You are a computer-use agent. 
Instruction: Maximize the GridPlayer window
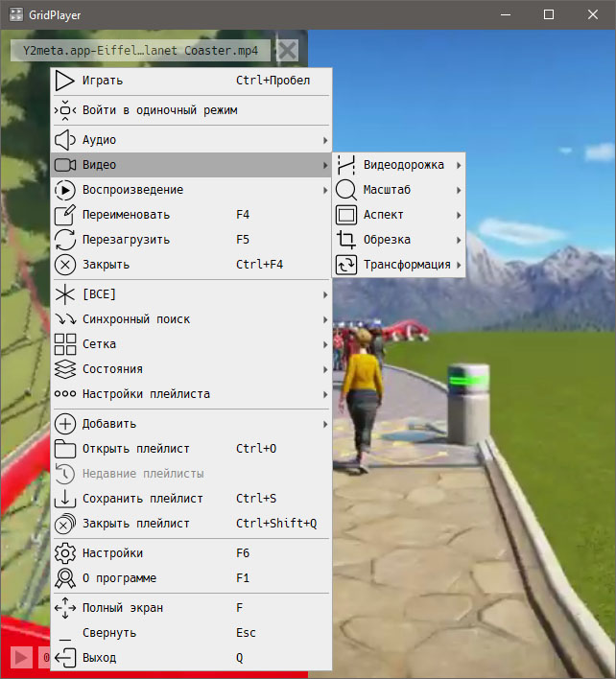(x=549, y=14)
